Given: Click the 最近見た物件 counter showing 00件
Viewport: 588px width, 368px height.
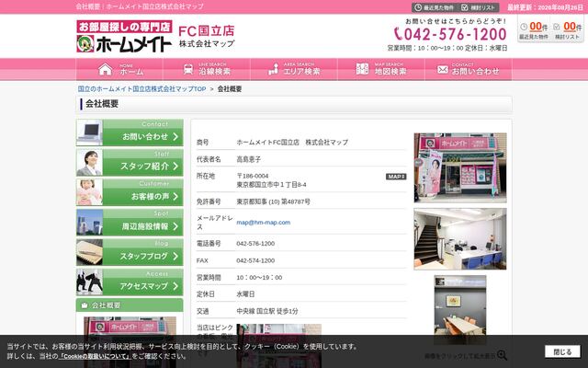Looking at the screenshot, I should [534, 29].
